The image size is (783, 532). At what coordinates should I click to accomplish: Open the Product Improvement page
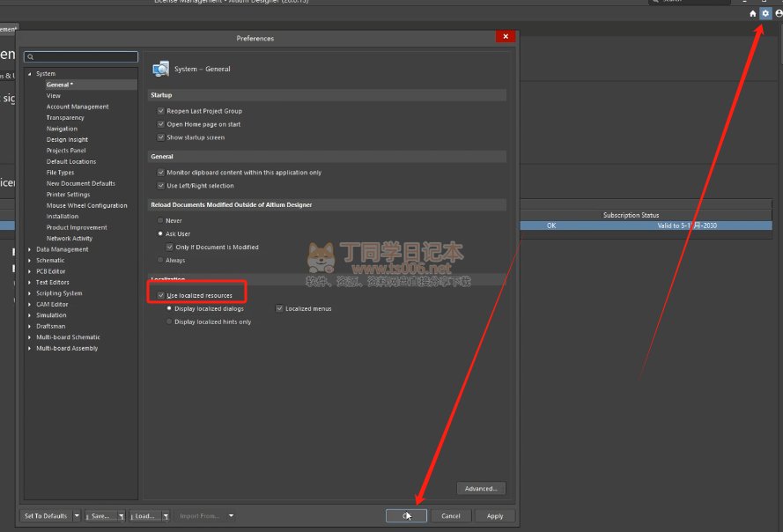[x=77, y=227]
